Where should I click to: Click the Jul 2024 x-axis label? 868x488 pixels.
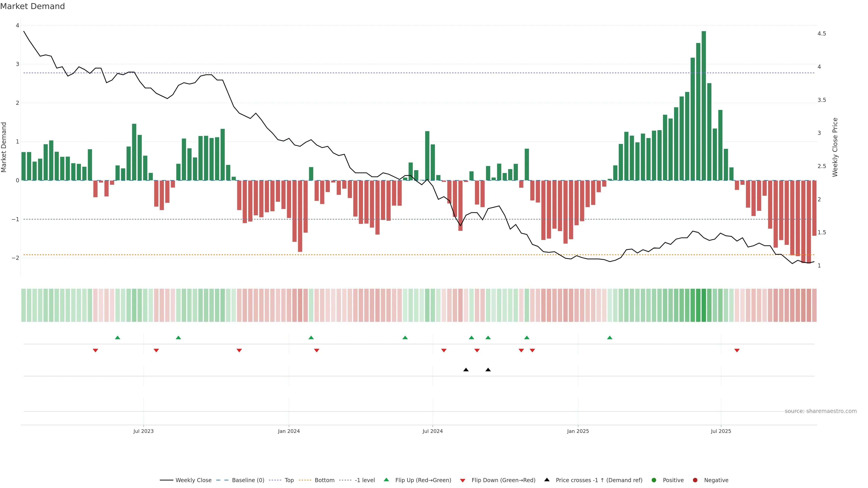point(433,431)
